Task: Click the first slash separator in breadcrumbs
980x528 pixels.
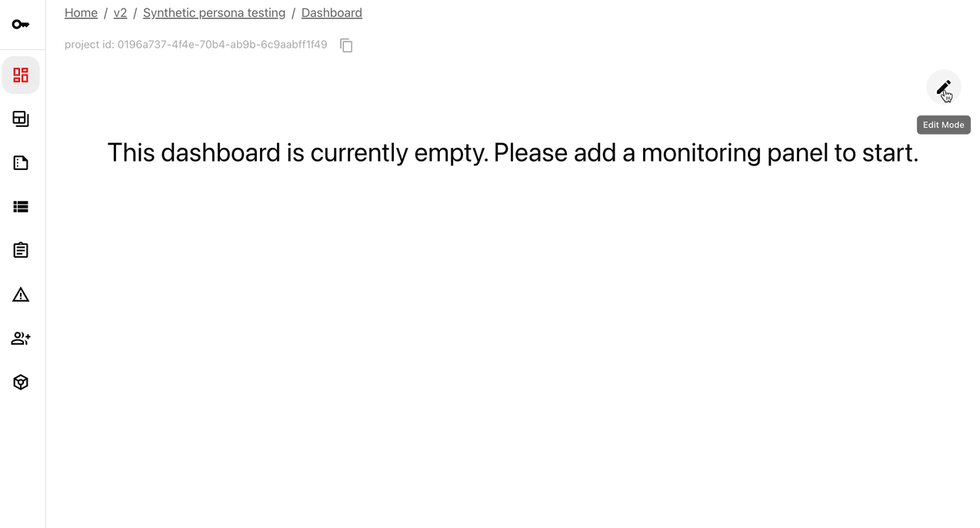Action: coord(105,12)
